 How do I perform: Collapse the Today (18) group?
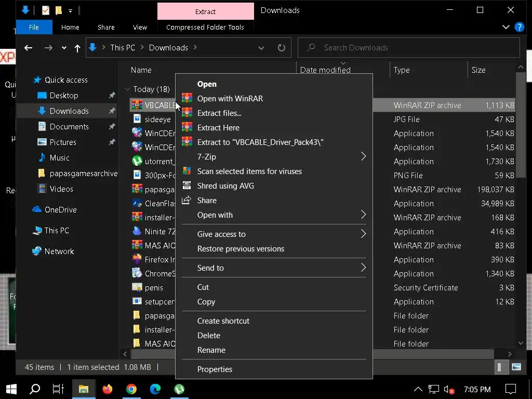point(128,89)
